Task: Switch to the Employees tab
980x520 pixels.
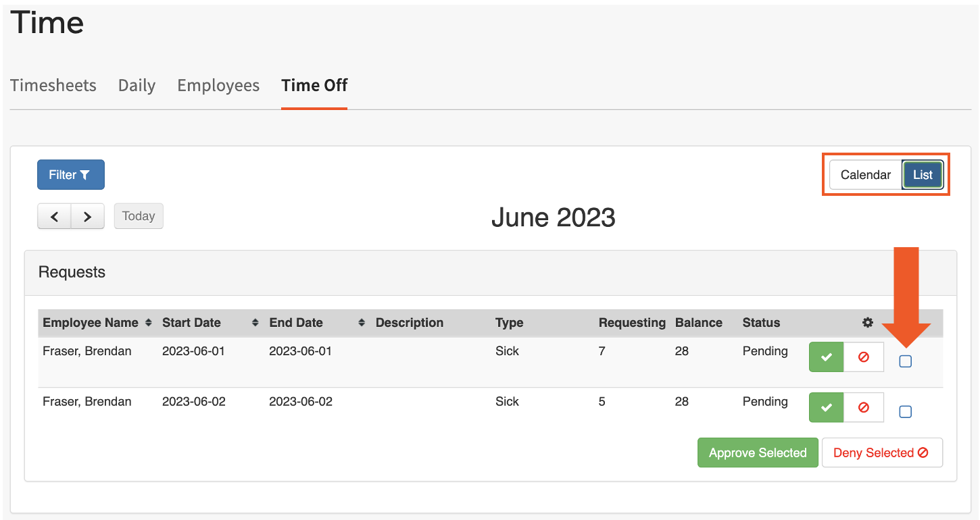Action: pyautogui.click(x=218, y=86)
